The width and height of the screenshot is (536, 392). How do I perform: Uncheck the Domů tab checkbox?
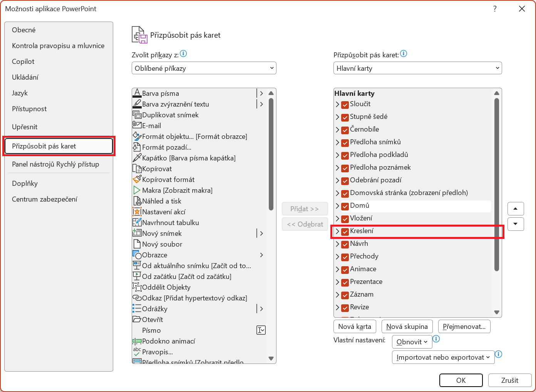coord(345,206)
